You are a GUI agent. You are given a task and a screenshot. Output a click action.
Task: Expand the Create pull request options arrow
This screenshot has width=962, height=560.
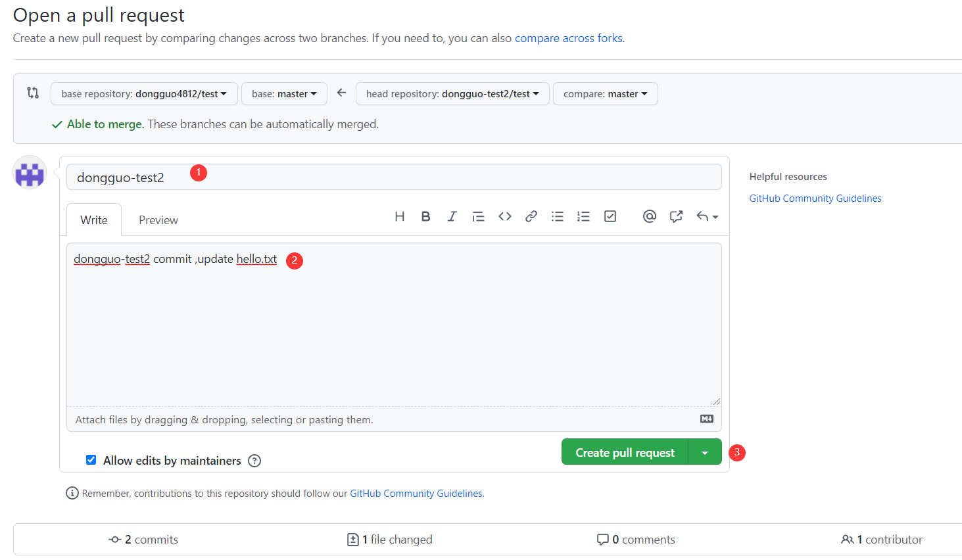pyautogui.click(x=705, y=452)
